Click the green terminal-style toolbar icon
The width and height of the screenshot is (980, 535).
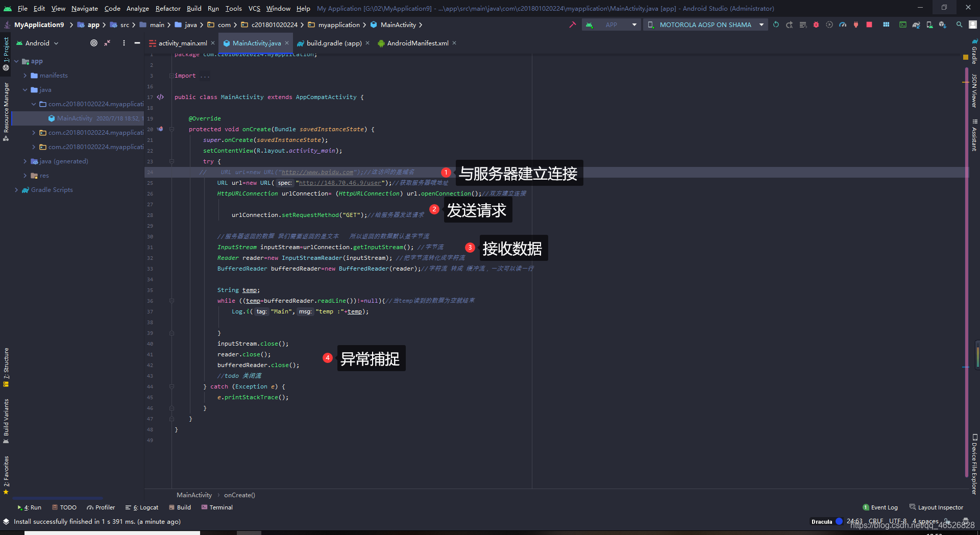(903, 25)
